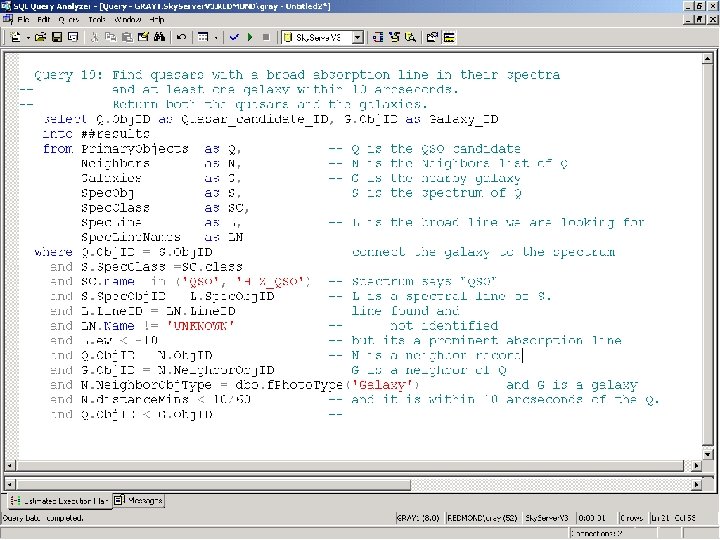Click the Cancel Query Execution stop icon
The height and width of the screenshot is (540, 720).
coord(266,38)
